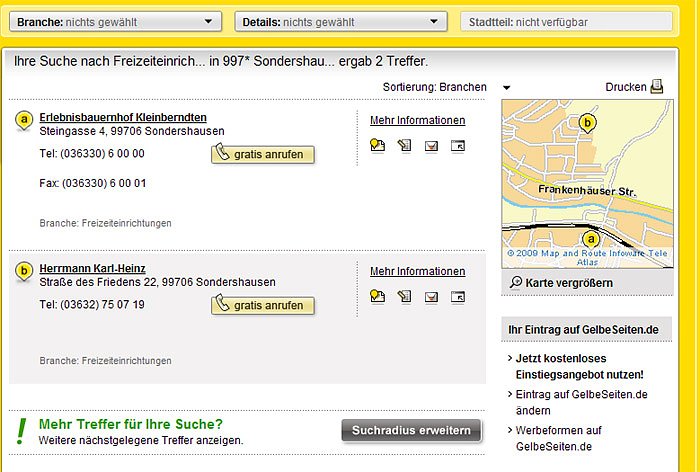This screenshot has width=700, height=472.
Task: Click the Drucken printer icon
Action: pos(656,87)
